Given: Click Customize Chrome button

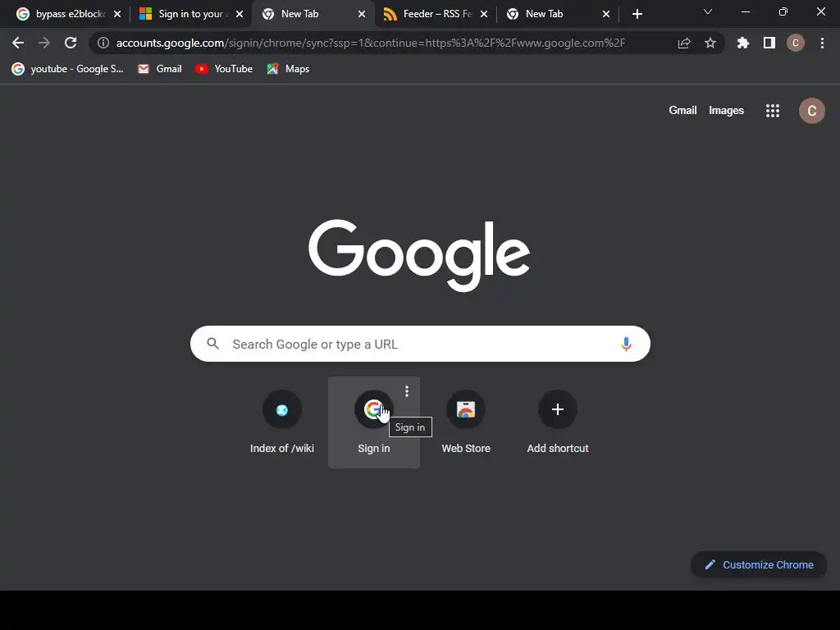Looking at the screenshot, I should pyautogui.click(x=759, y=564).
